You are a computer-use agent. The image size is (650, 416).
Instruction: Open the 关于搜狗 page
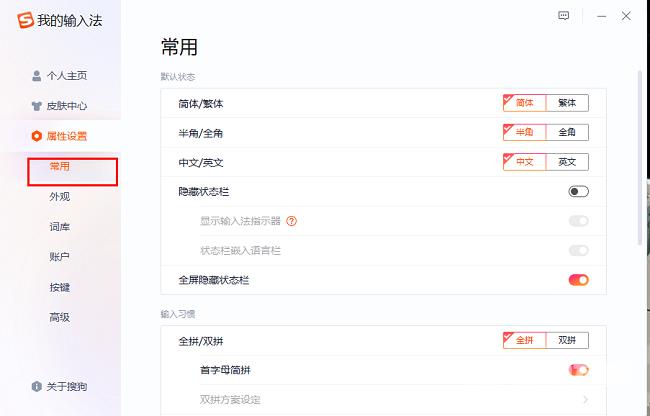[67, 387]
